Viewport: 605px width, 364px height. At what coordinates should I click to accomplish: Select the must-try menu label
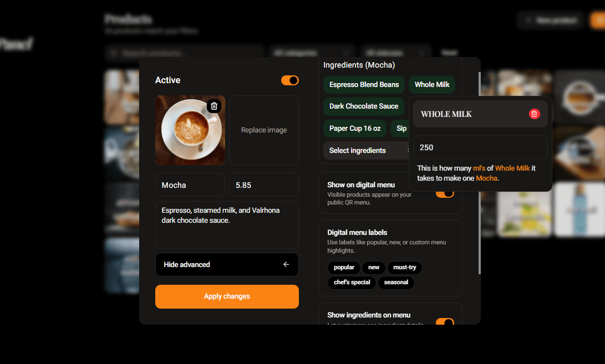click(404, 267)
